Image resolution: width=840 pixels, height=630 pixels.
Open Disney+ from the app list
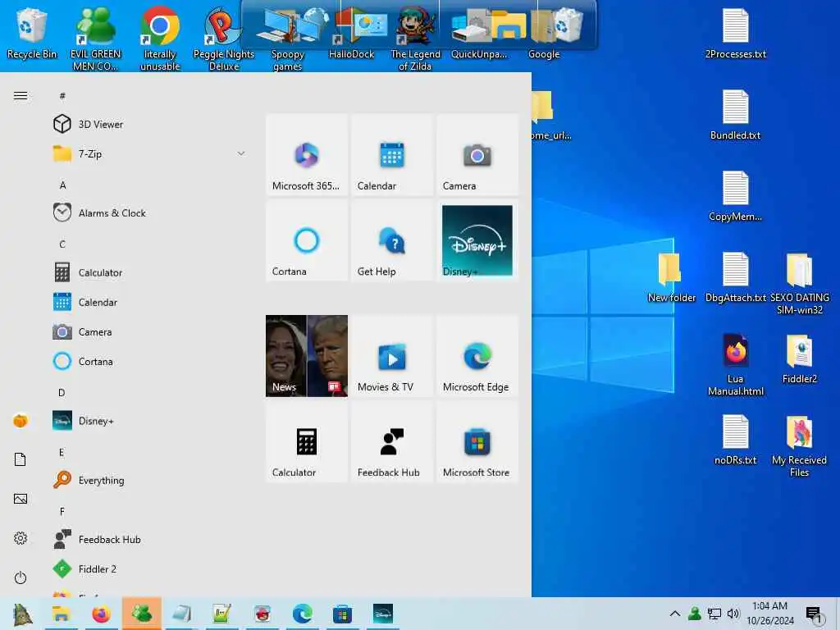coord(150,421)
